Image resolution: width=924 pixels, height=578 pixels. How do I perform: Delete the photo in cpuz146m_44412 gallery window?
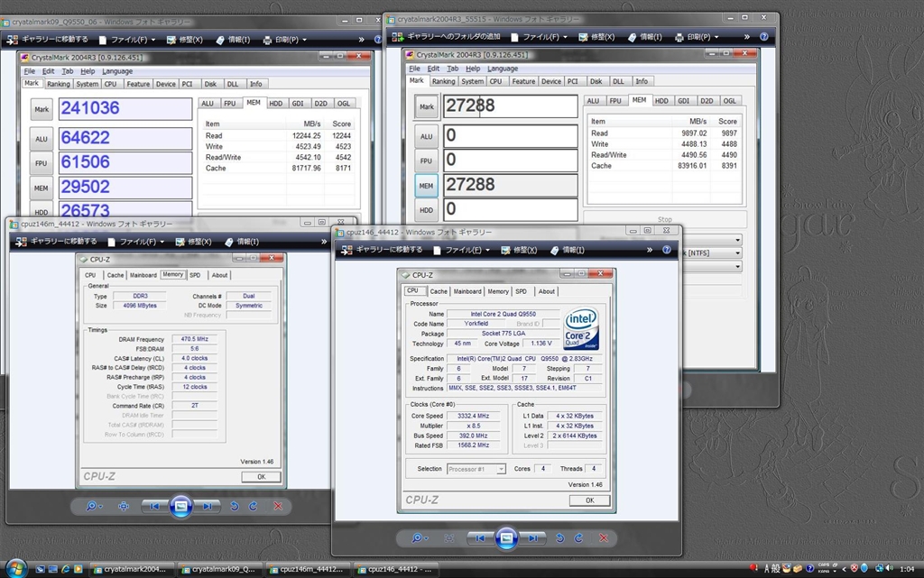(278, 506)
